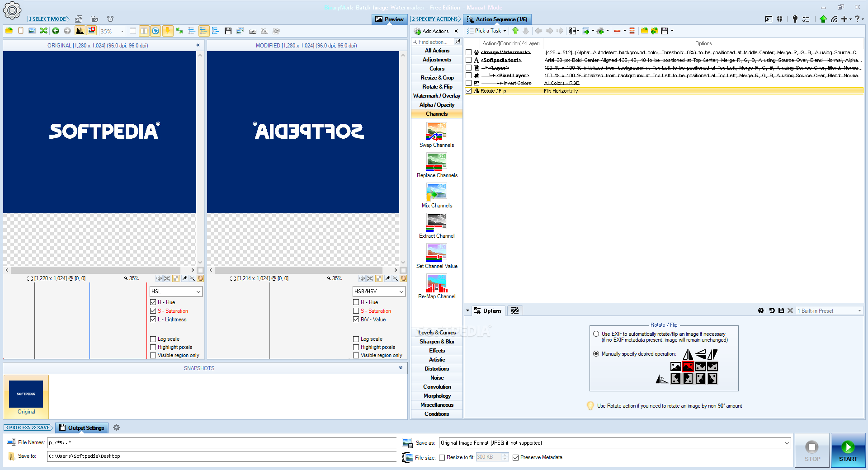Toggle Preserve Metadata checkbox
This screenshot has width=868, height=470.
(515, 457)
